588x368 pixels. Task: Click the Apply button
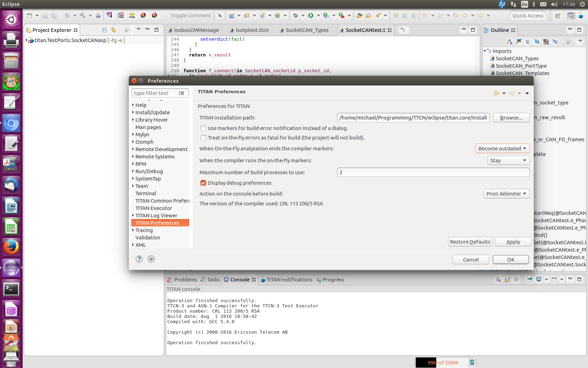click(x=513, y=242)
